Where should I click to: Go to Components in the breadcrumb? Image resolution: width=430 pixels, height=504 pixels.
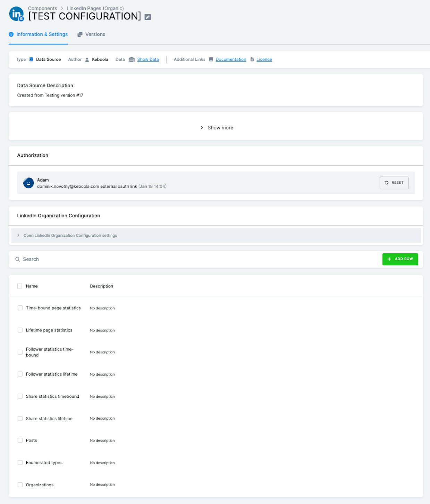(42, 8)
